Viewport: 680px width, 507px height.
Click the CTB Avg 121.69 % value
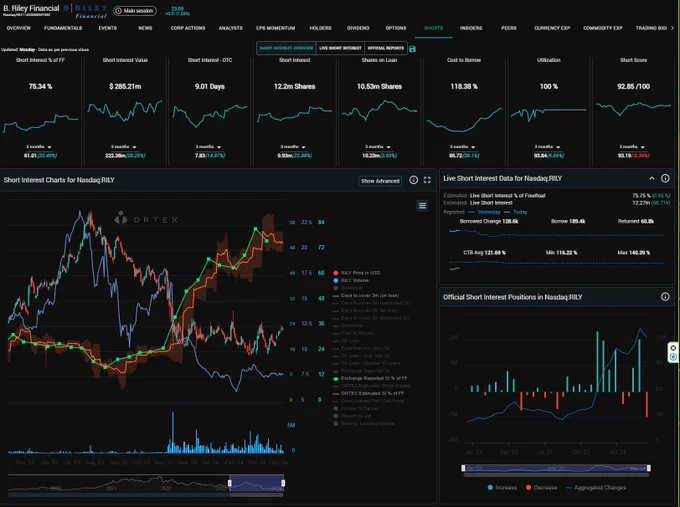click(484, 252)
